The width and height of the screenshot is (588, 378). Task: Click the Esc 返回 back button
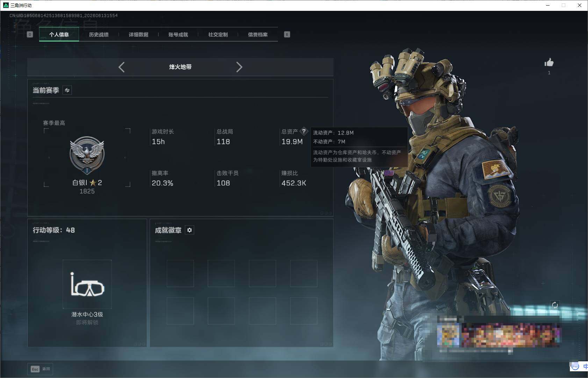pos(40,369)
